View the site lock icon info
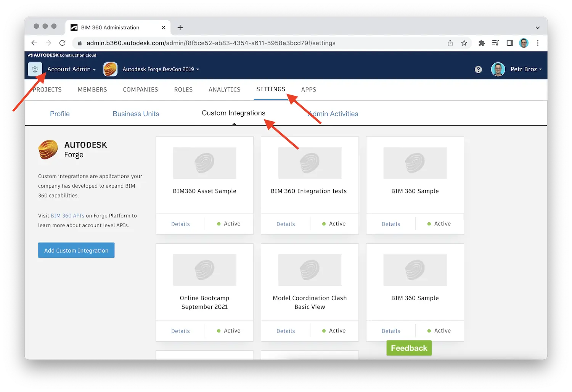The image size is (572, 392). 80,43
